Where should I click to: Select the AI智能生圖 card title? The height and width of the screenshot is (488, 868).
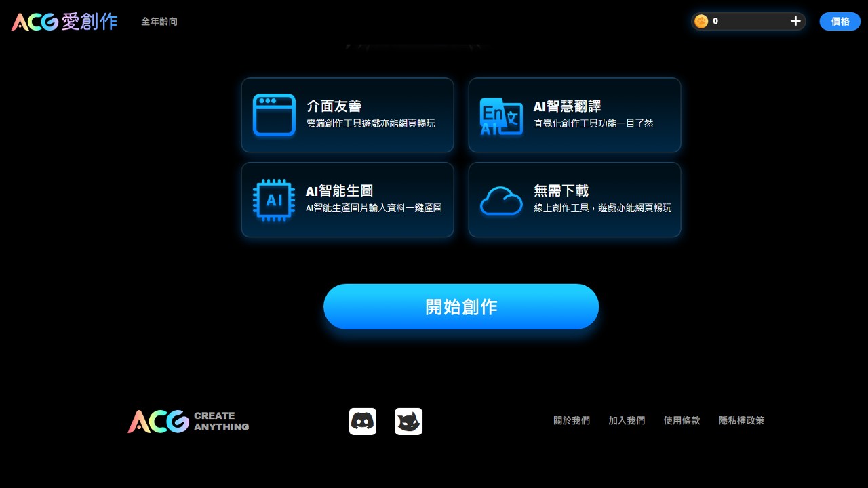pyautogui.click(x=339, y=191)
